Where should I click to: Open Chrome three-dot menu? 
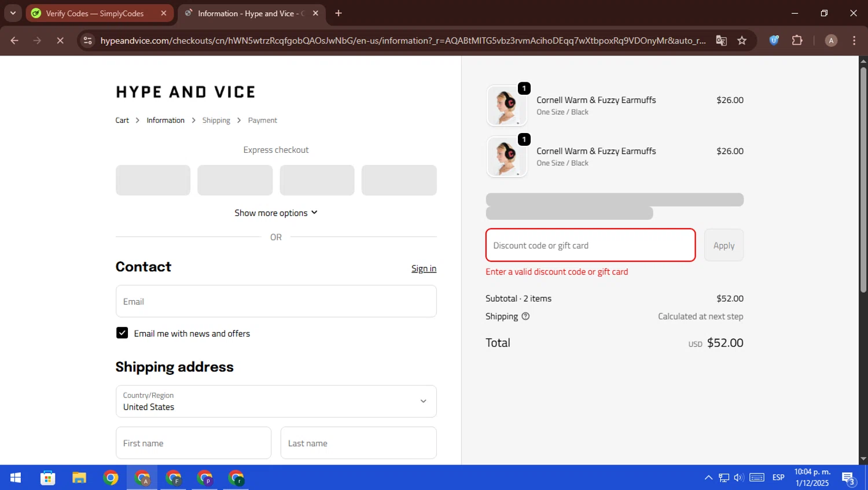[854, 40]
